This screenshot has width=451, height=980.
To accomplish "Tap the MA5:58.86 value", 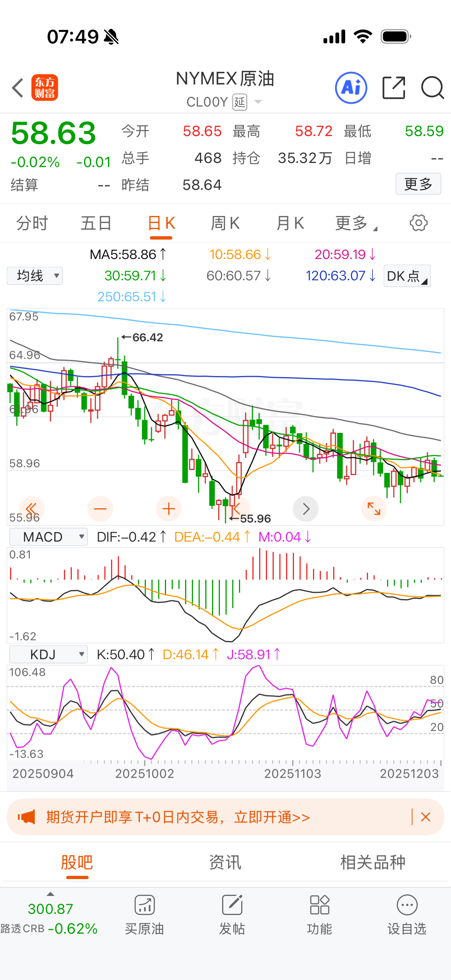I will coord(128,254).
